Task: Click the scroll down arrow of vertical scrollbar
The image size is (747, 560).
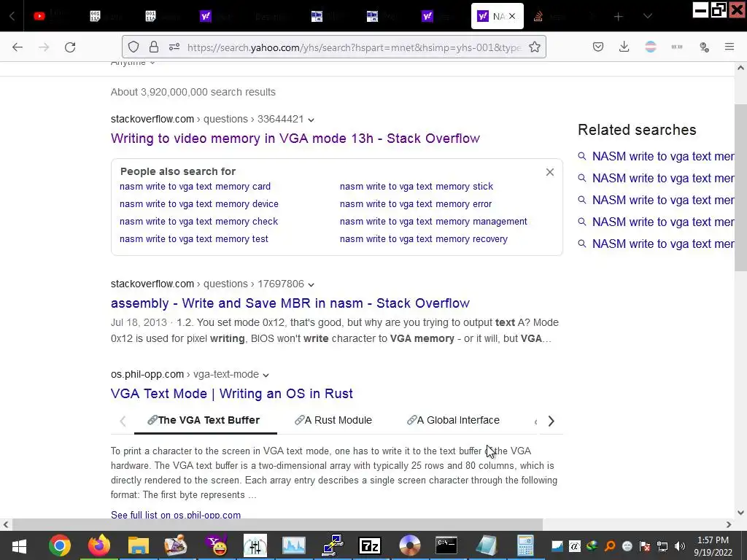Action: (x=740, y=513)
